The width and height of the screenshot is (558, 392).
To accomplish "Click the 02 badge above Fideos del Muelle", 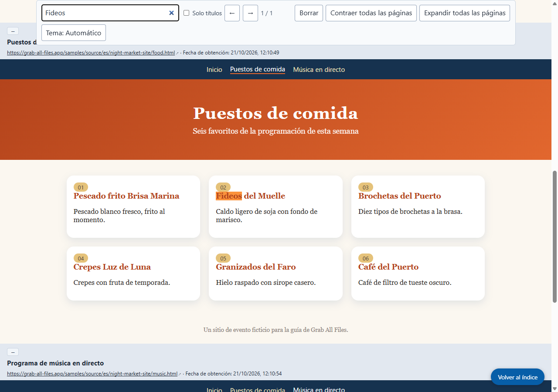I will [223, 187].
